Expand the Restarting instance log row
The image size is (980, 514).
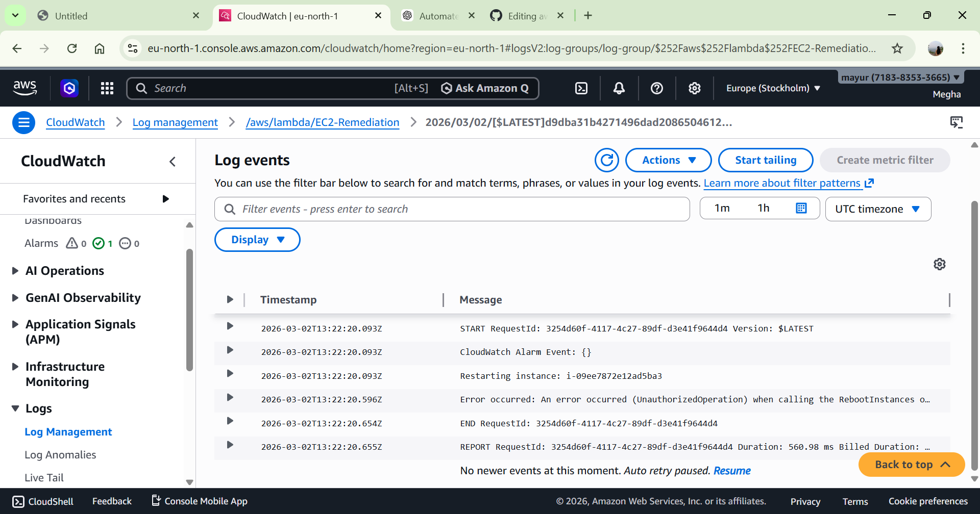pyautogui.click(x=230, y=373)
